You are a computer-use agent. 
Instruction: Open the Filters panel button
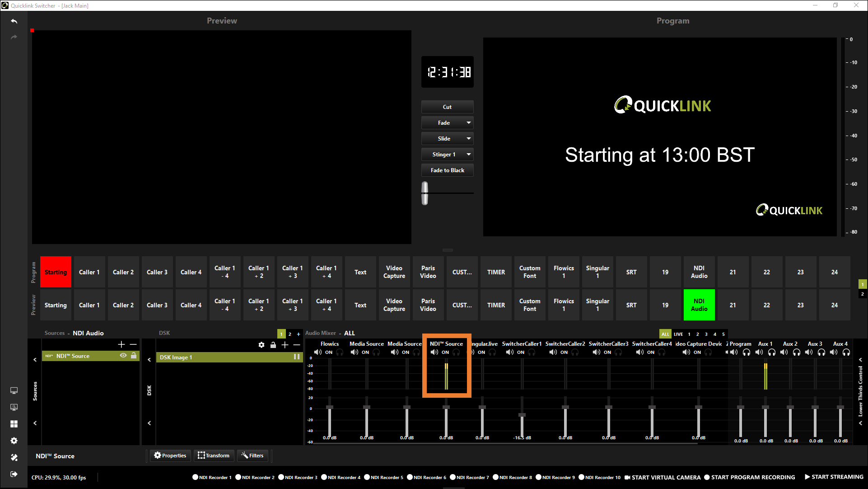click(x=252, y=456)
